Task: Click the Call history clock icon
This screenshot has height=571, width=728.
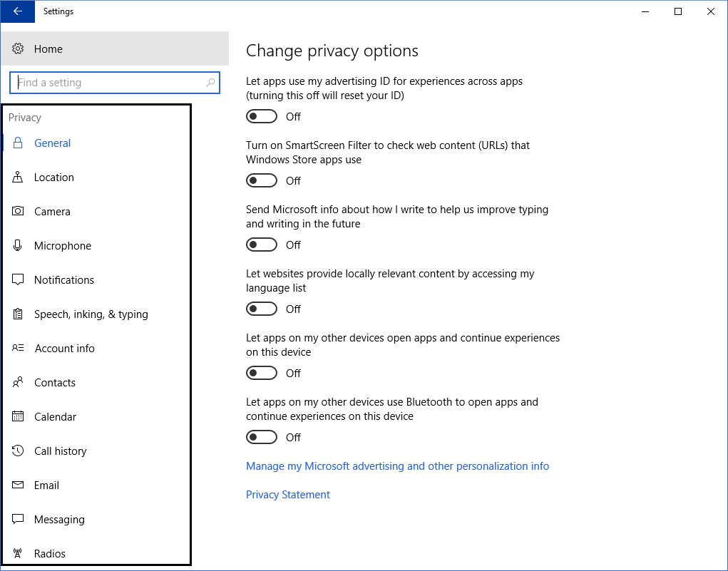Action: tap(19, 451)
